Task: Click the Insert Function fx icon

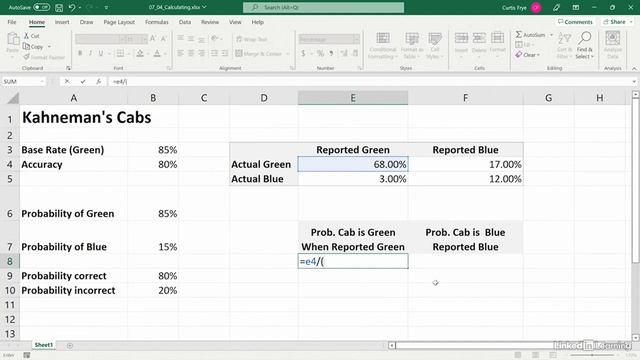Action: point(99,82)
